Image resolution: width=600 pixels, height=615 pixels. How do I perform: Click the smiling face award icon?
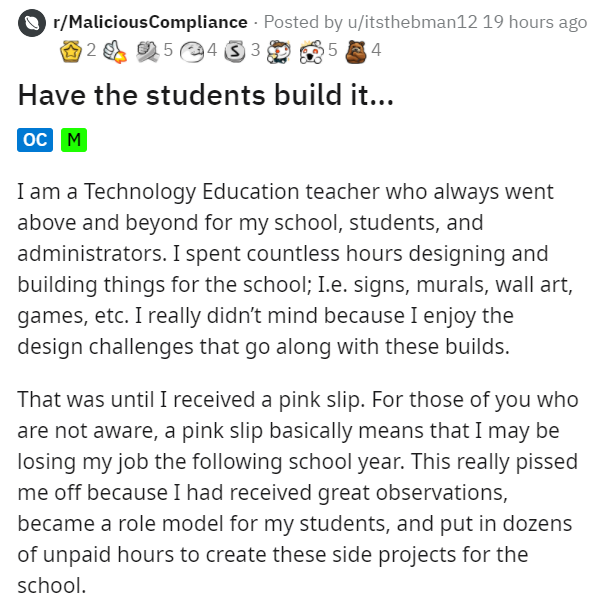[192, 48]
